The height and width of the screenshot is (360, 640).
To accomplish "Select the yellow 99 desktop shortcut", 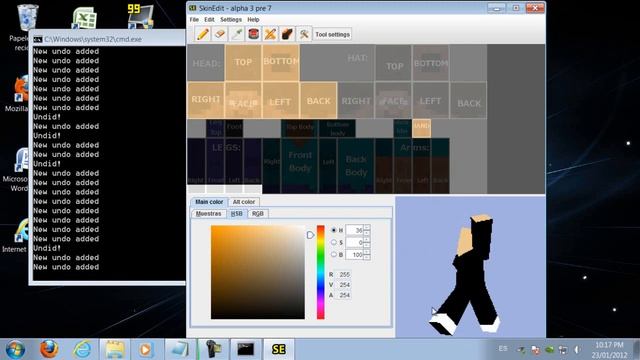I will 140,17.
